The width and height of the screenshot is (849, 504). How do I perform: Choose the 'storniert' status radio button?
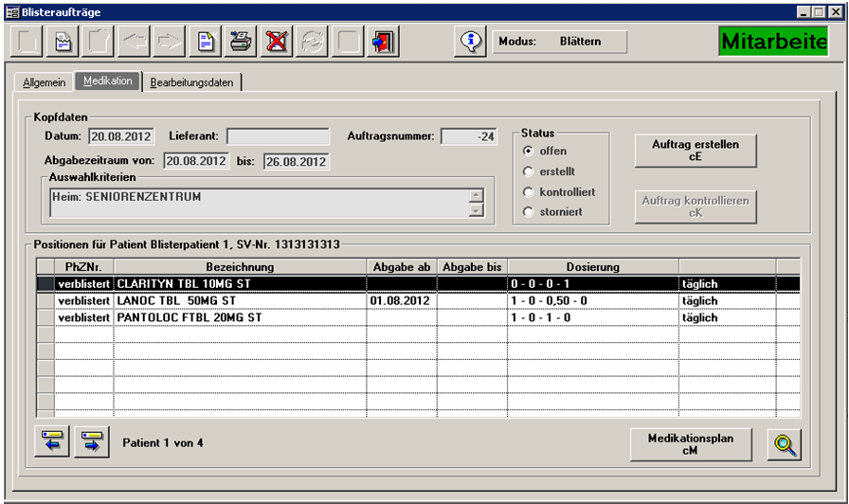click(529, 211)
